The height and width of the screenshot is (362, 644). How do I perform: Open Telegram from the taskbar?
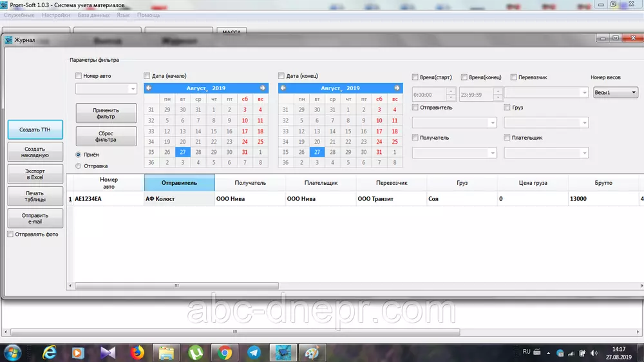pos(254,352)
